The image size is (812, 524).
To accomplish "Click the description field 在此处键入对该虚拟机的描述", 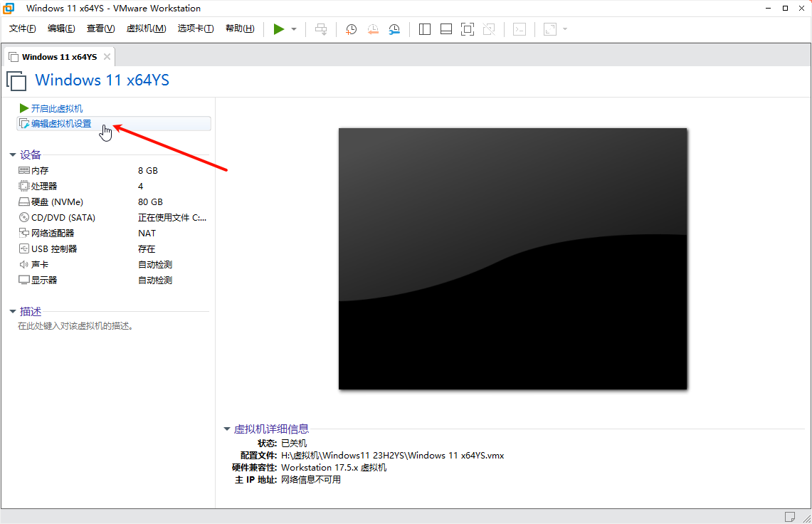I will pyautogui.click(x=75, y=326).
